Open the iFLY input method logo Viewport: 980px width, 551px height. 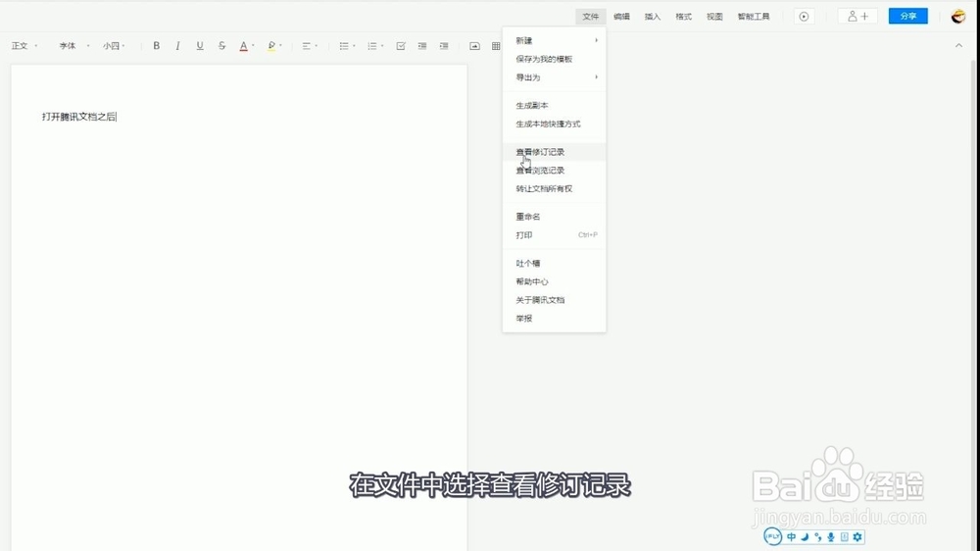click(772, 536)
